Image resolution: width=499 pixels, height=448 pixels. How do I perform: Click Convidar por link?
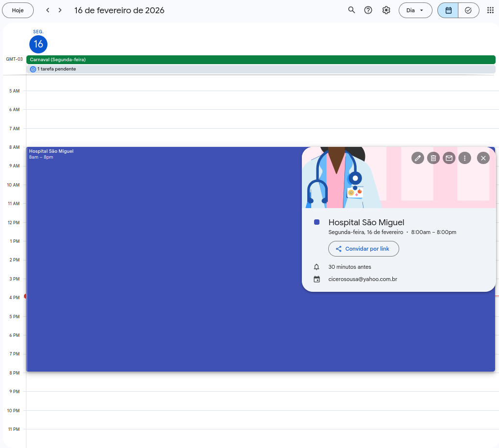coord(363,249)
